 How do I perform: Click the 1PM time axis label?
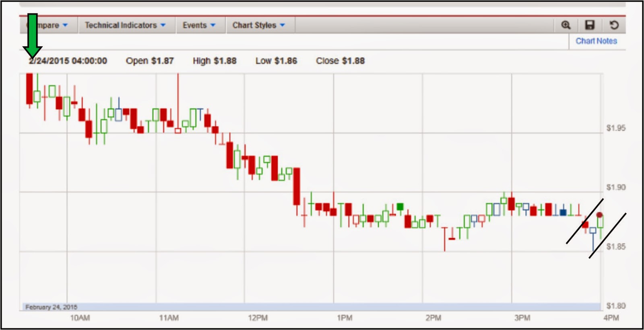coord(345,318)
